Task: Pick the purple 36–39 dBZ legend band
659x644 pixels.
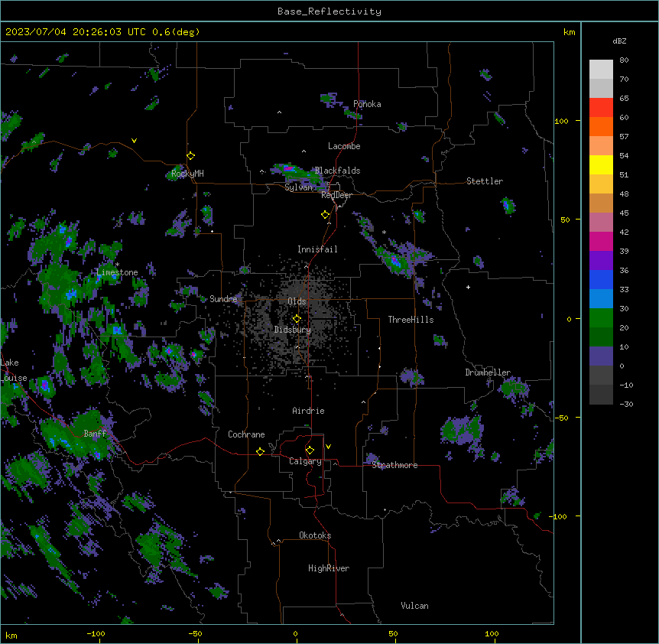Action: 601,261
